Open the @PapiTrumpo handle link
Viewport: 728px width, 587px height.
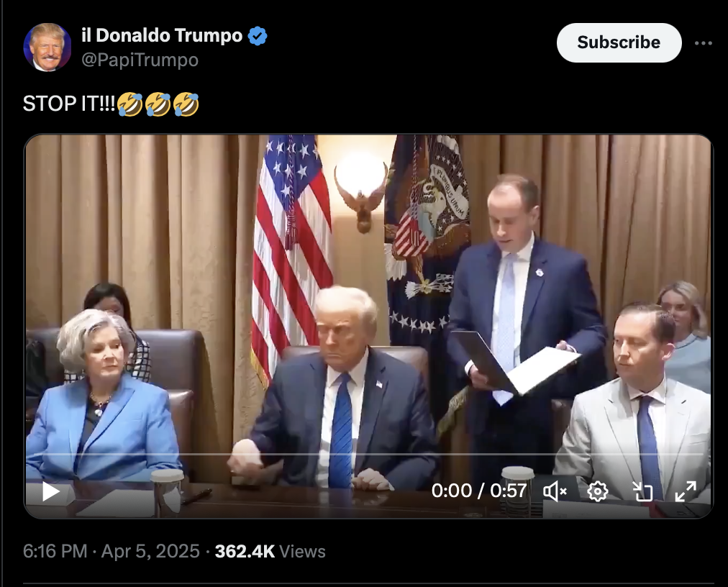click(x=140, y=60)
